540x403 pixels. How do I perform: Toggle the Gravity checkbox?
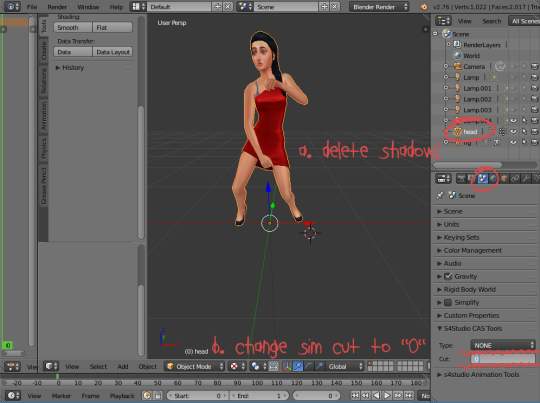coord(448,276)
